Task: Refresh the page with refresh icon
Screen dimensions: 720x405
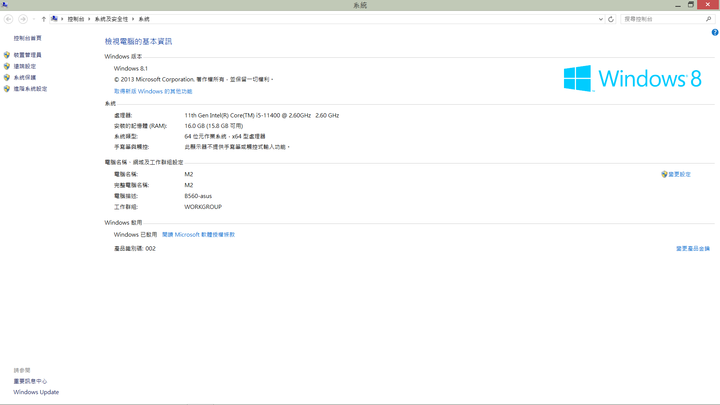Action: pyautogui.click(x=611, y=19)
